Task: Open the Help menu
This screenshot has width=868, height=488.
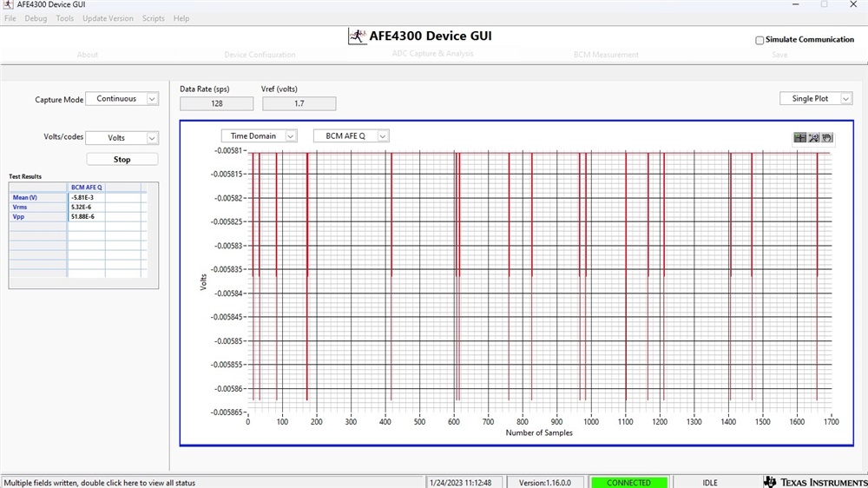Action: pos(181,18)
